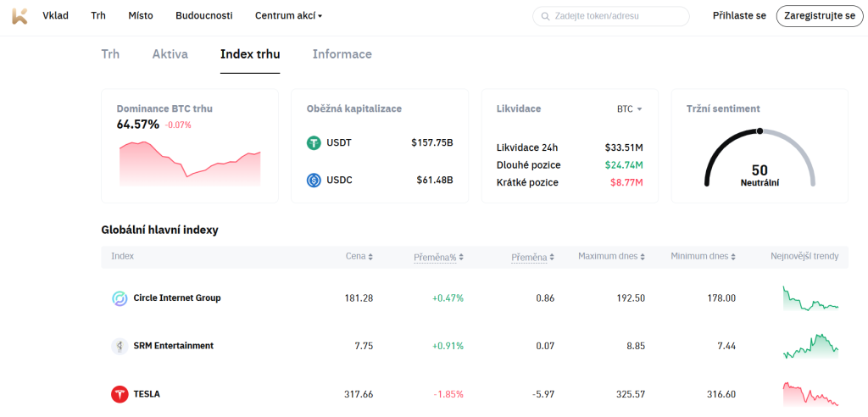Click the USDC coin icon
Screen dimensions: 868x417
click(314, 180)
